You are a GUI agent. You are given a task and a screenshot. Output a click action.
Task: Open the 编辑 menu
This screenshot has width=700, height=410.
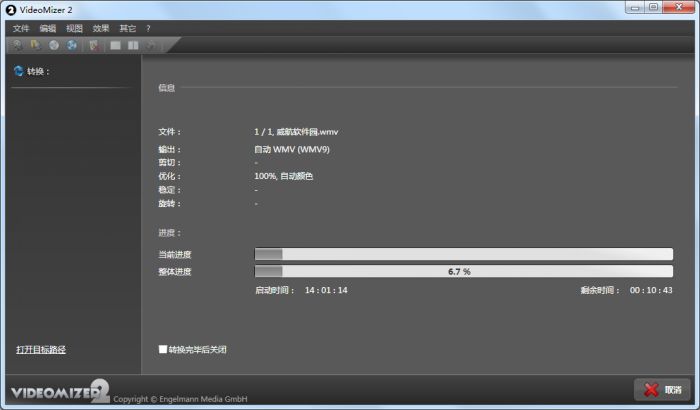pos(48,28)
